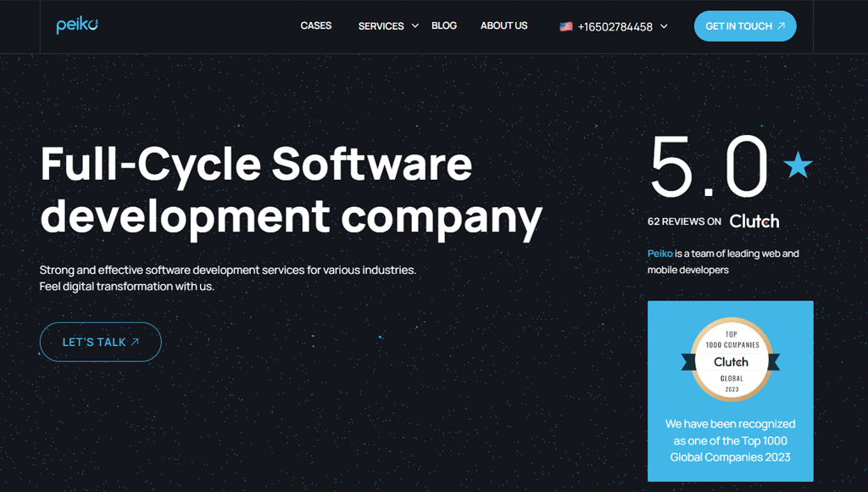Click the US flag icon
868x492 pixels.
[x=565, y=26]
